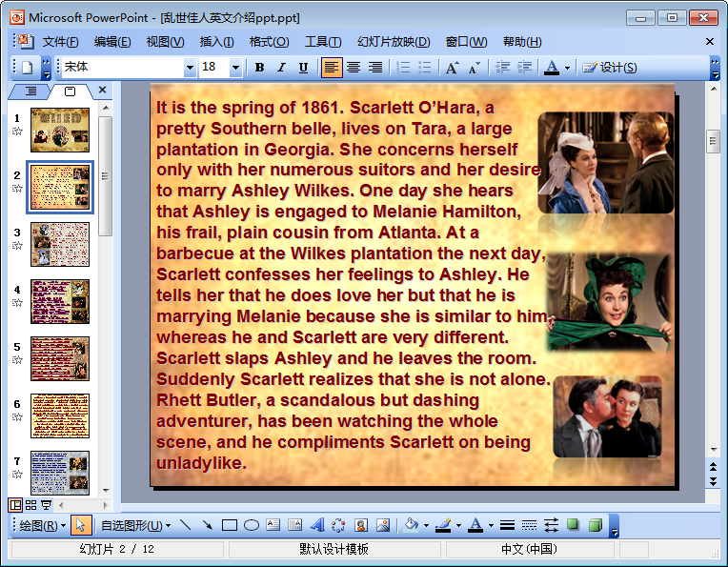This screenshot has width=728, height=567.
Task: Open the 幻灯片放映(D) menu
Action: pyautogui.click(x=394, y=42)
